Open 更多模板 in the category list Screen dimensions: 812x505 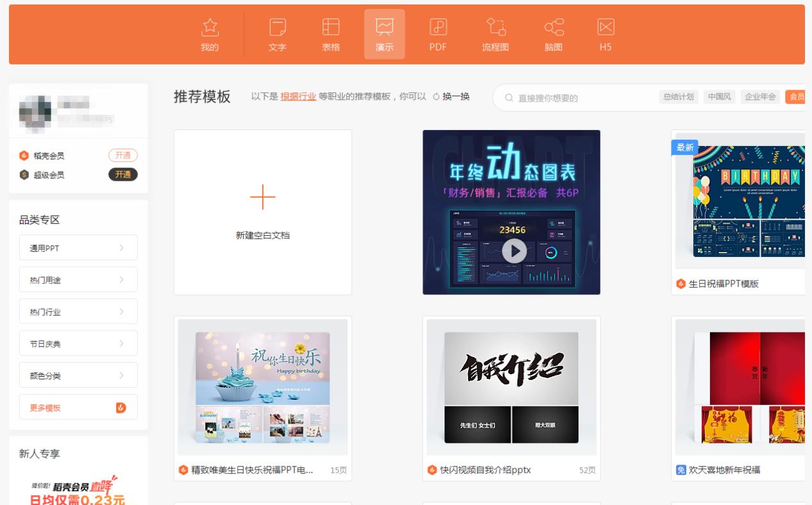(78, 408)
